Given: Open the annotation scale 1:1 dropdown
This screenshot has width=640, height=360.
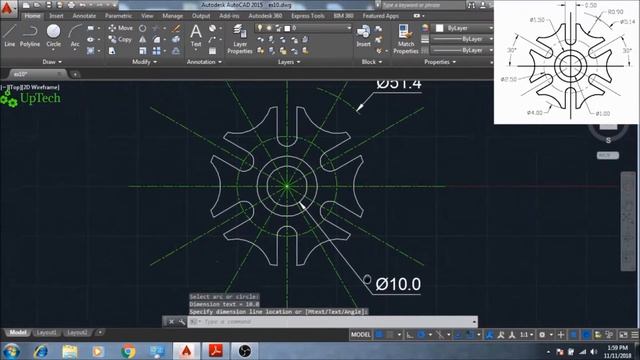Looking at the screenshot, I should coord(527,335).
